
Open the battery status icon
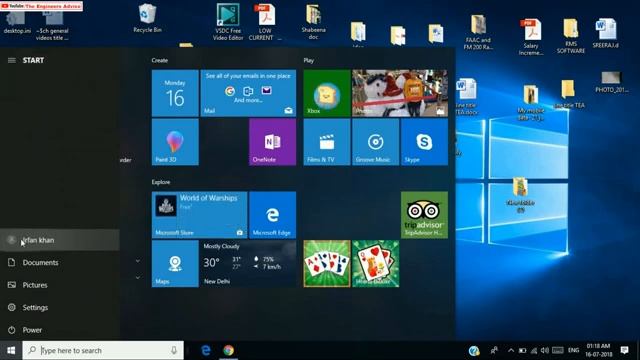pyautogui.click(x=522, y=350)
